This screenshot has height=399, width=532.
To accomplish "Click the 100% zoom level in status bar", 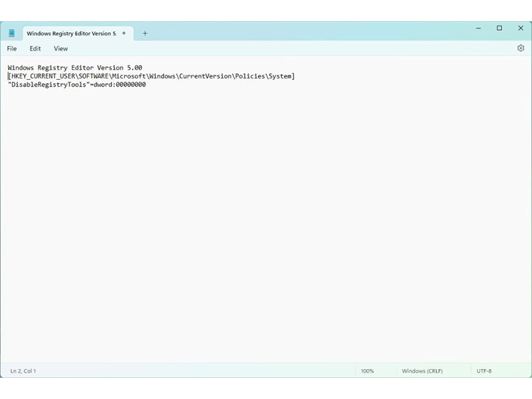I will [x=367, y=371].
